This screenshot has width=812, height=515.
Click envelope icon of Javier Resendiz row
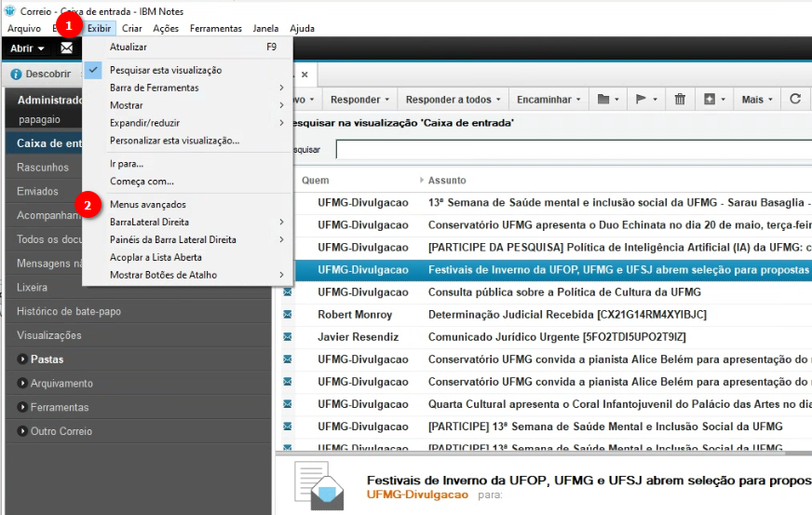(x=288, y=337)
